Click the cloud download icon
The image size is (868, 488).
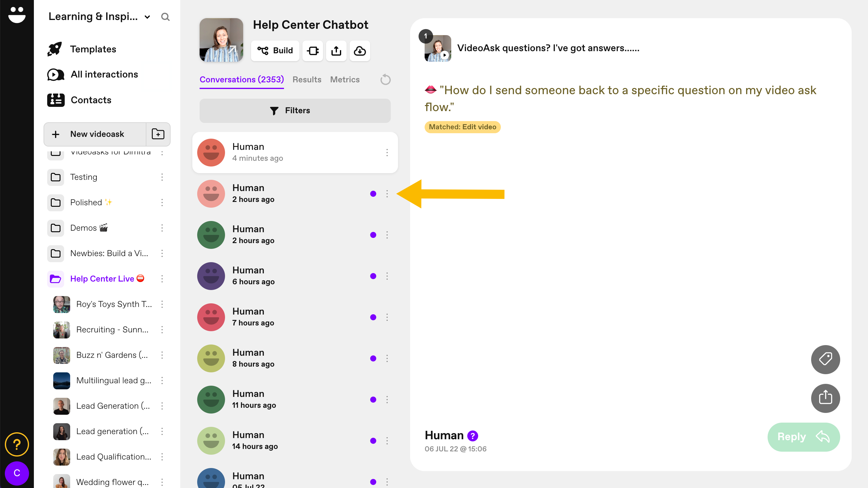click(360, 51)
